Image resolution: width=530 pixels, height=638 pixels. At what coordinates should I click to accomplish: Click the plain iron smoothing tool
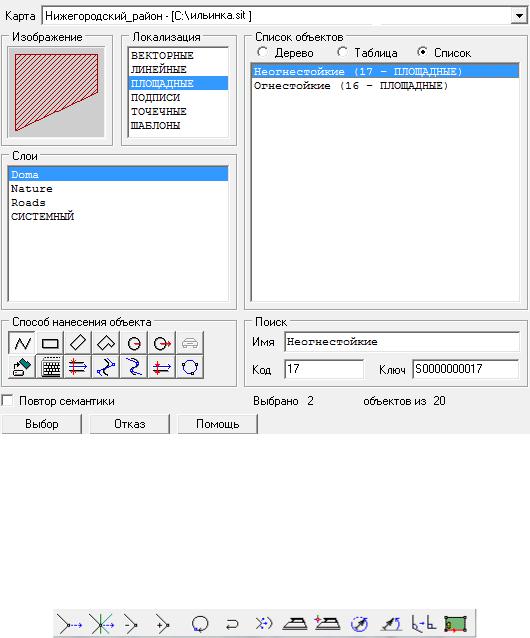[295, 624]
